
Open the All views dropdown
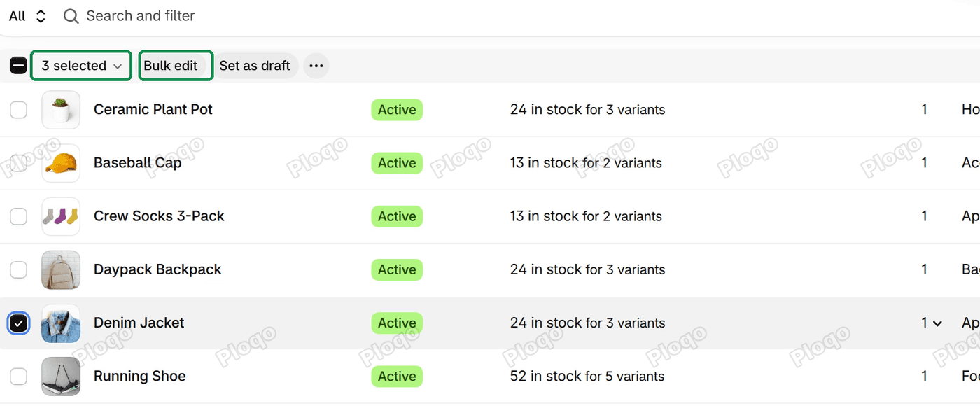27,16
